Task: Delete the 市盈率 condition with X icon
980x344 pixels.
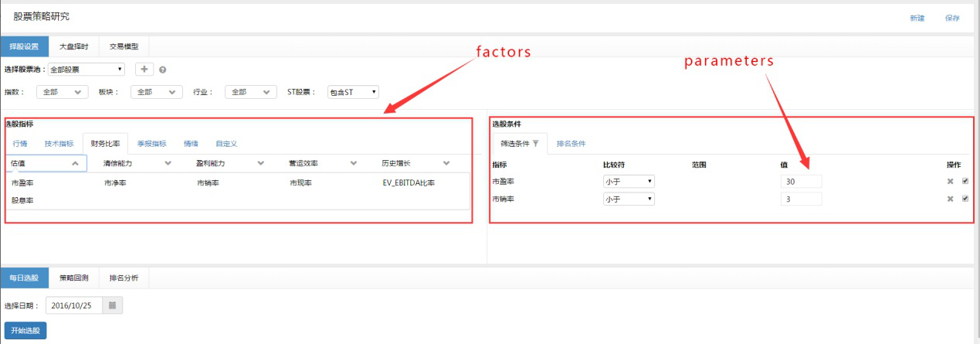Action: (x=951, y=181)
